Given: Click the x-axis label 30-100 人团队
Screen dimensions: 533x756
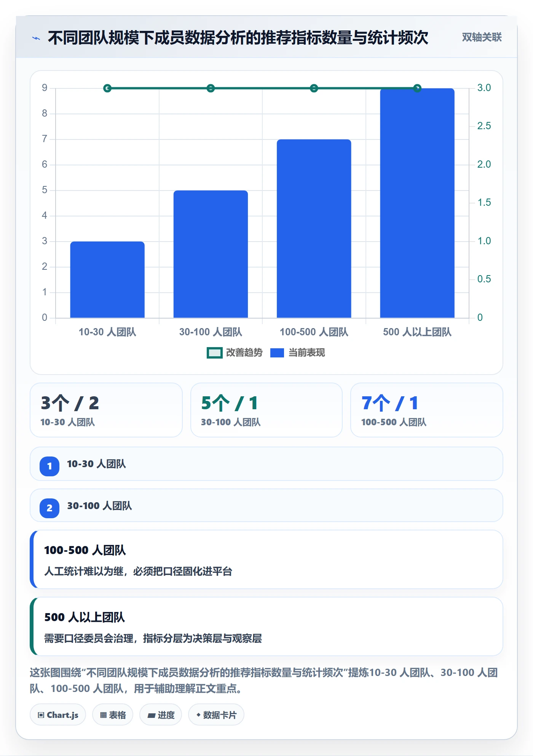Looking at the screenshot, I should tap(211, 332).
